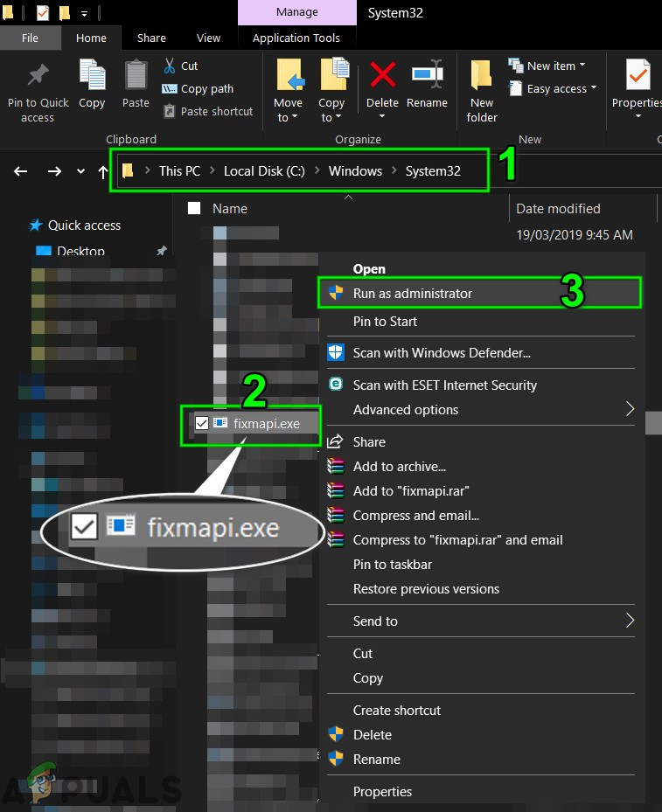662x812 pixels.
Task: Click the Pin to Quick access icon
Action: click(38, 74)
